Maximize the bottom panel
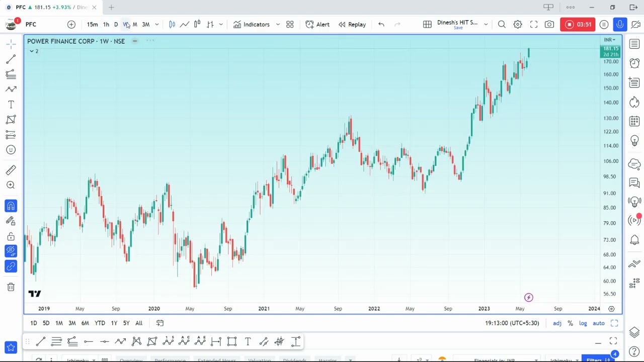This screenshot has width=644, height=362. point(613,342)
